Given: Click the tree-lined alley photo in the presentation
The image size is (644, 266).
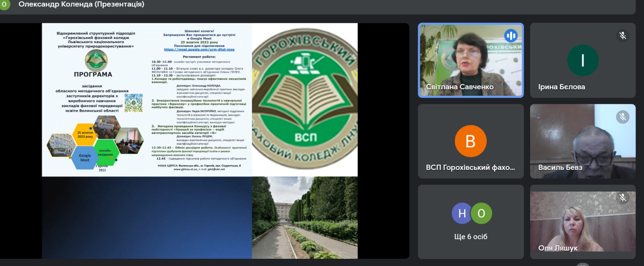Looking at the screenshot, I should point(305,217).
